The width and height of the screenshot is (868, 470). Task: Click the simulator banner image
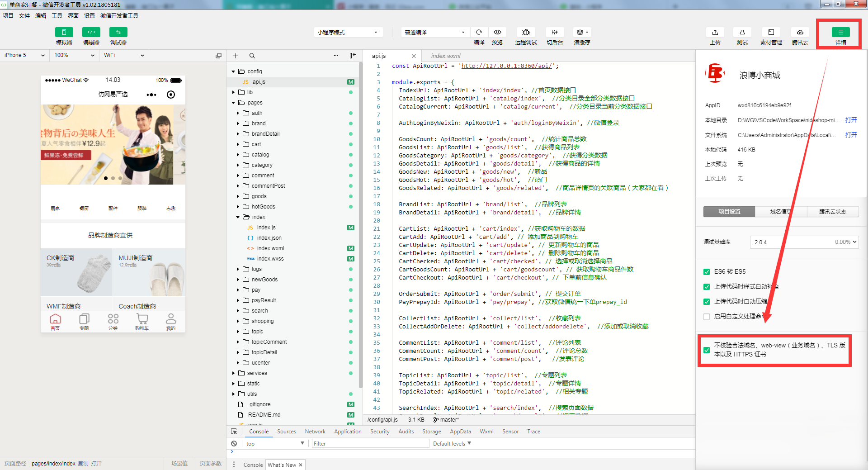tap(113, 145)
